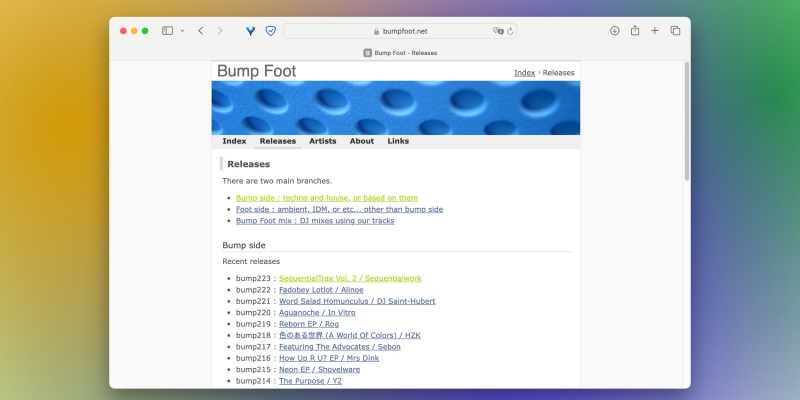Click the translate icon in address bar
The height and width of the screenshot is (400, 800).
(497, 31)
